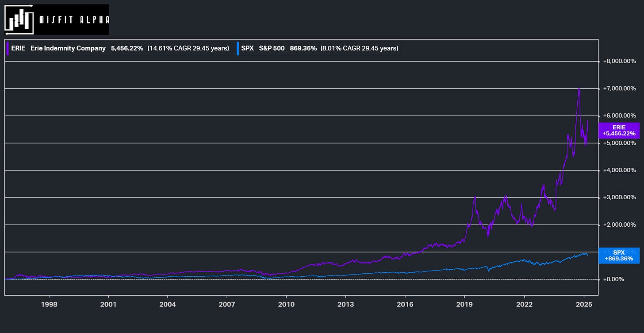644x333 pixels.
Task: Click the 2019 year label
Action: click(464, 305)
